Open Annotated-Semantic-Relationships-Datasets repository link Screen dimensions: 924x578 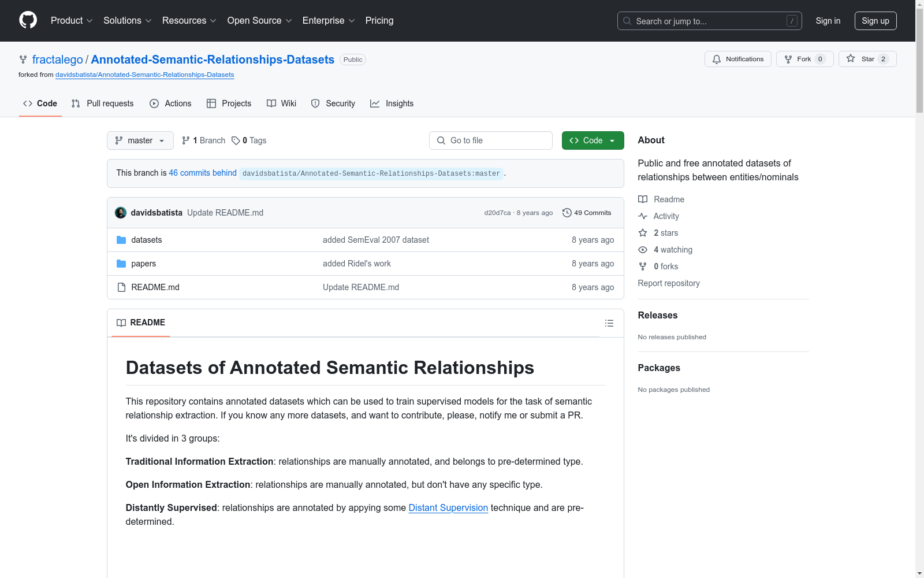[213, 60]
